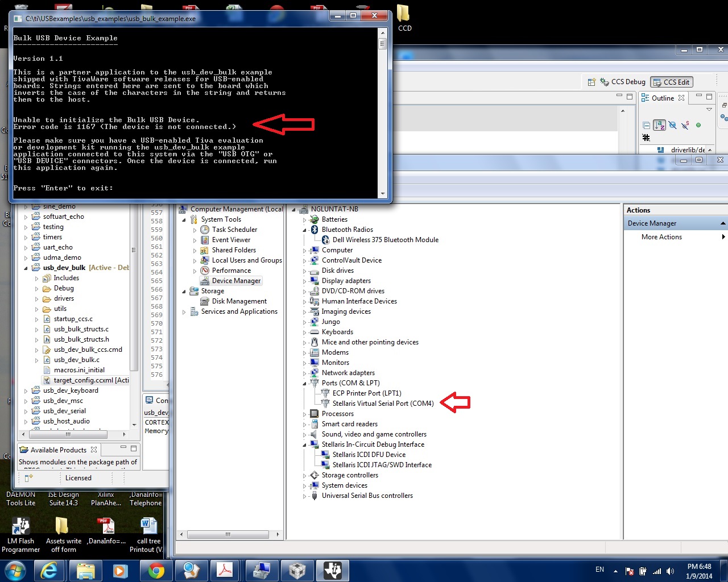Collapse the Bluetooth Radios category
The image size is (728, 582).
(x=305, y=230)
